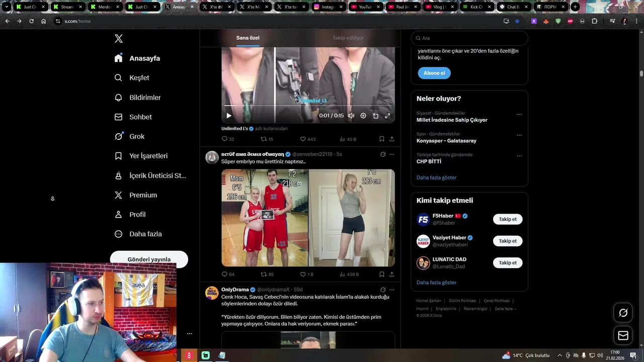The width and height of the screenshot is (644, 362).
Task: View analytics of 45 B views post
Action: click(x=348, y=139)
